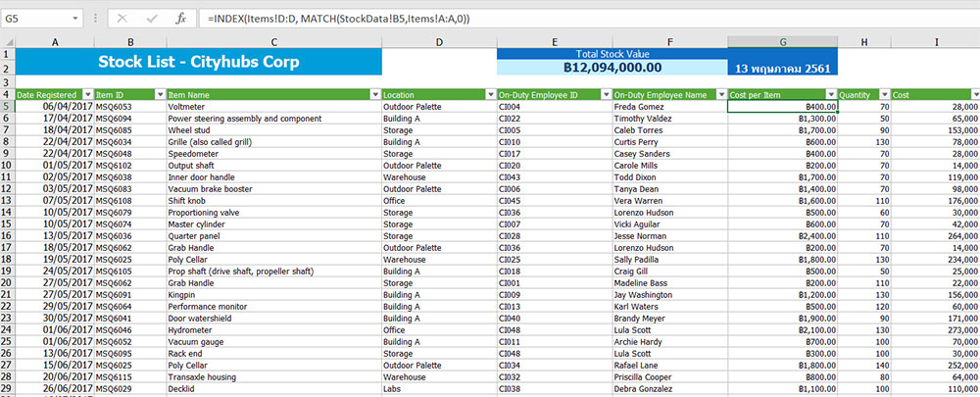Click the Enter checkmark icon in formula bar
Image resolution: width=980 pixels, height=397 pixels.
point(152,19)
